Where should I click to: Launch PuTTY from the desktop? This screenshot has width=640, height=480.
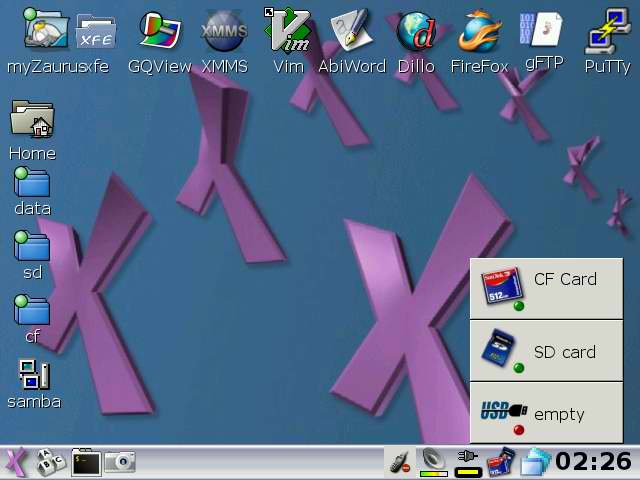click(x=607, y=33)
